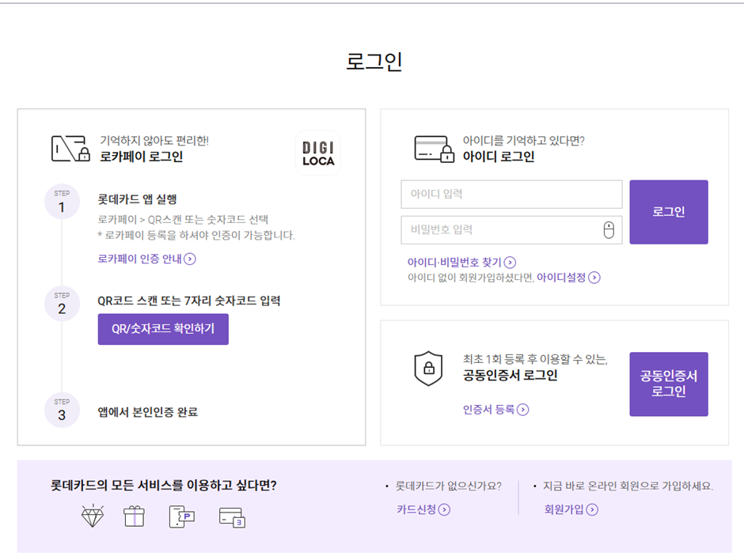Click the 공동인증서 로그인 button
Image resolution: width=744 pixels, height=560 pixels.
point(669,384)
